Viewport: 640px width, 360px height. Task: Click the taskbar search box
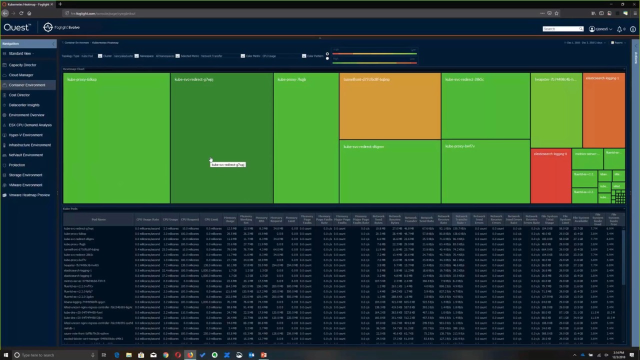pos(55,355)
